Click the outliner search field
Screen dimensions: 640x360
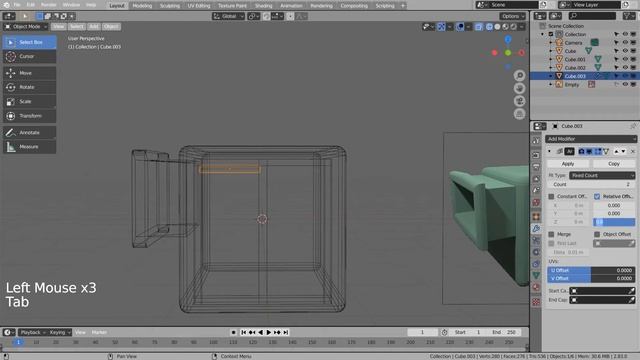click(592, 16)
